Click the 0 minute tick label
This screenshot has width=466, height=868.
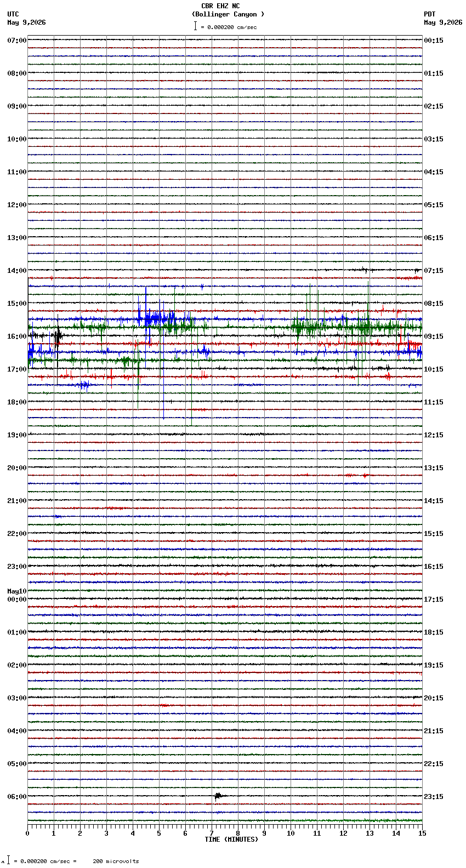27,833
